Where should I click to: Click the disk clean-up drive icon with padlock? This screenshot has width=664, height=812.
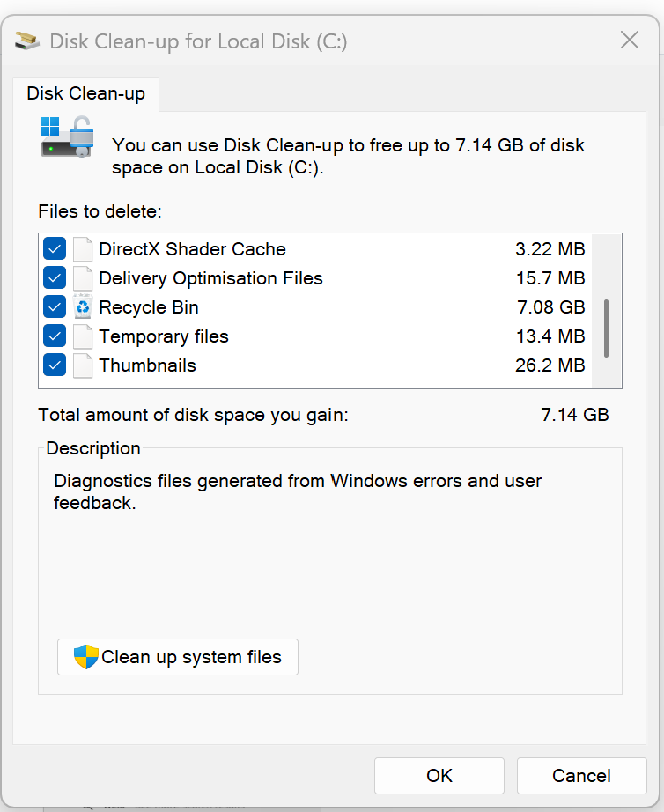(x=66, y=137)
